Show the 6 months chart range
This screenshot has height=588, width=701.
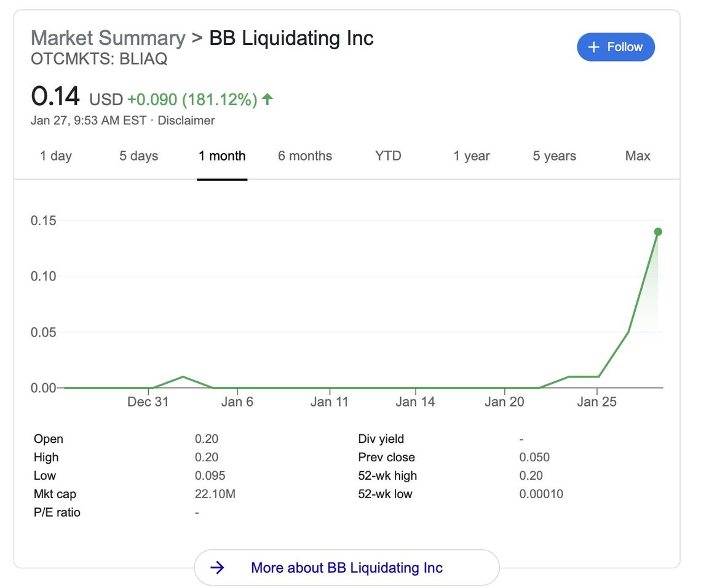305,156
